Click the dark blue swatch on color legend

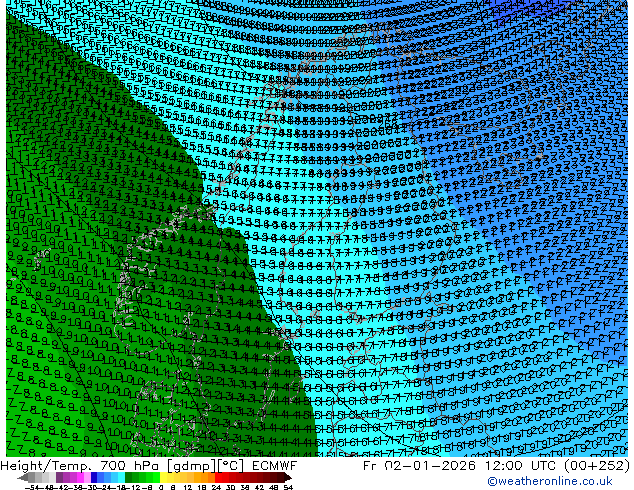(94, 477)
